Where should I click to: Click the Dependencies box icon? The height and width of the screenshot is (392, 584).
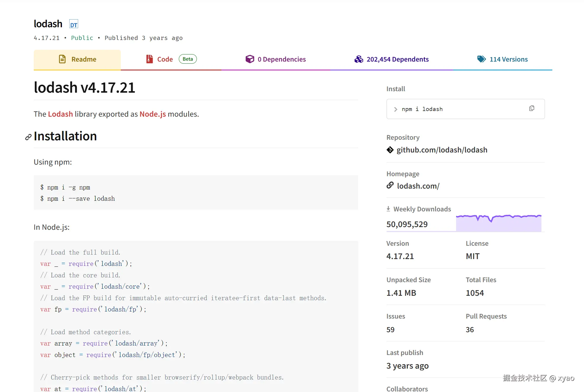(x=250, y=59)
